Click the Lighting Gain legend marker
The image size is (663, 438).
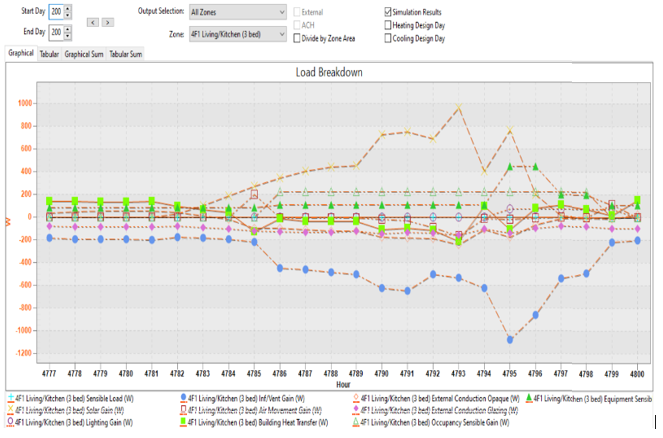[x=12, y=421]
